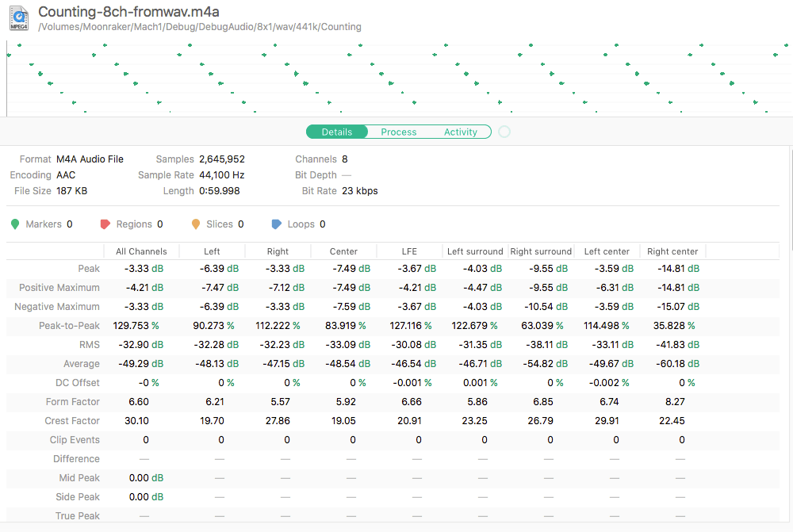Click the Side Peak value 0.00 dB
This screenshot has width=793, height=532.
[146, 497]
